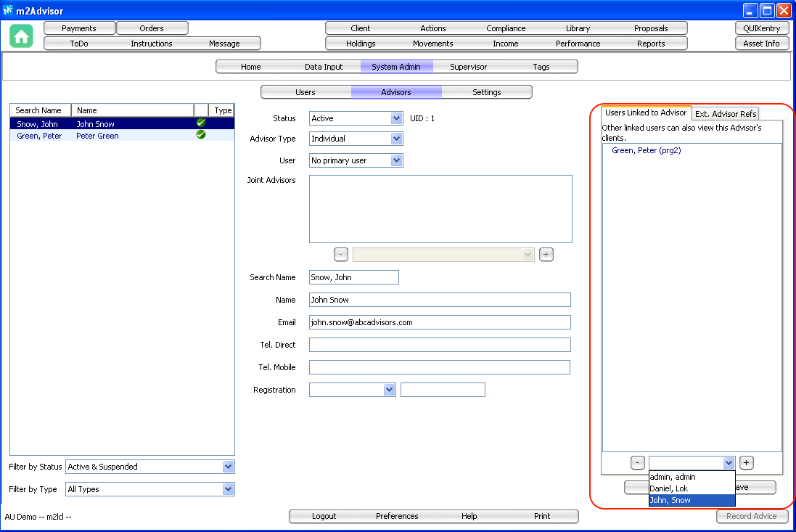
Task: Remove linked user with the minus button
Action: pos(637,462)
